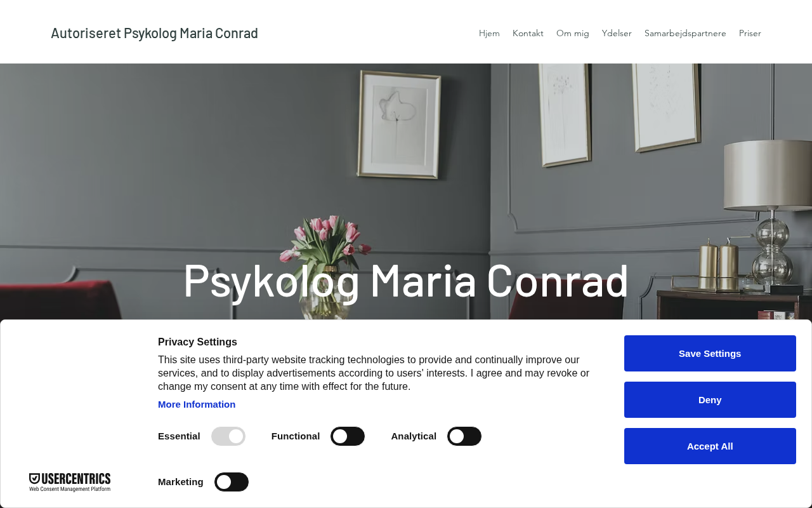
Task: Go to the Kontakt page
Action: click(528, 33)
